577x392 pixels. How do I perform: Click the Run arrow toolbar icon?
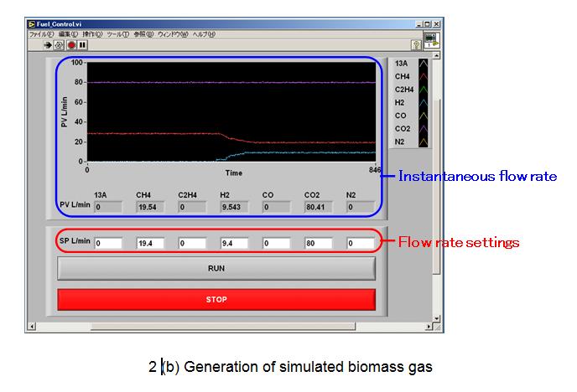48,45
